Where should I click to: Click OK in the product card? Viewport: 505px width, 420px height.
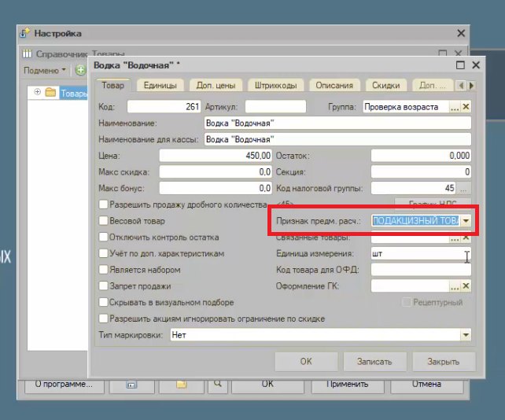click(x=306, y=361)
